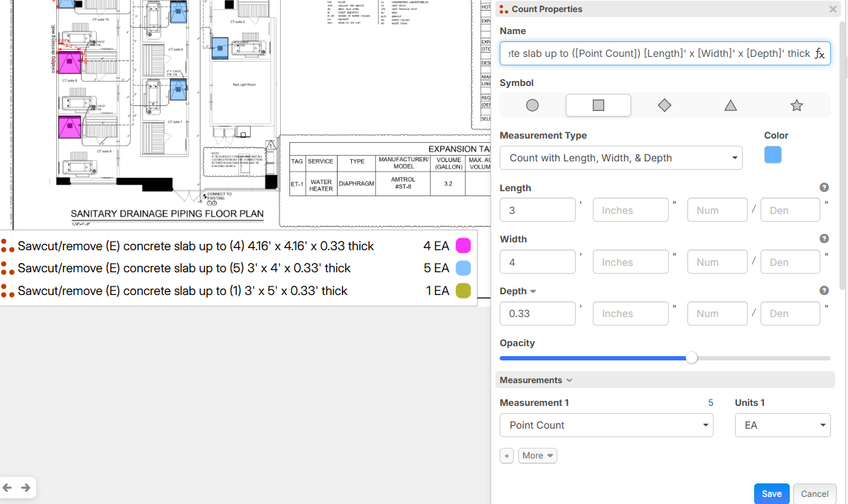
Task: Select the circle symbol shape
Action: pyautogui.click(x=532, y=105)
